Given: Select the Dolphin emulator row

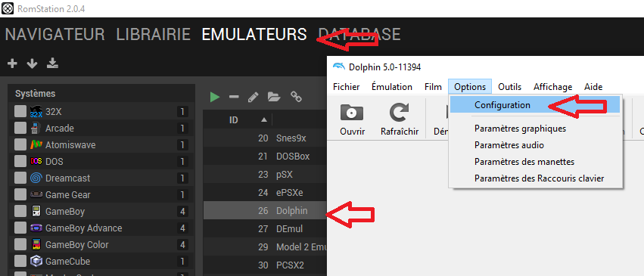Looking at the screenshot, I should click(265, 211).
